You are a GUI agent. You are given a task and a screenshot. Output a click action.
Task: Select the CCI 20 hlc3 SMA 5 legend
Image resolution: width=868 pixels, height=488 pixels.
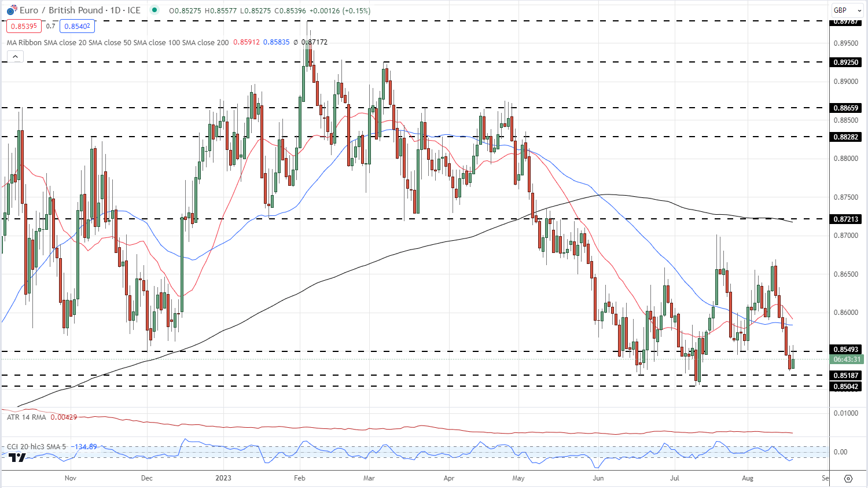click(36, 447)
